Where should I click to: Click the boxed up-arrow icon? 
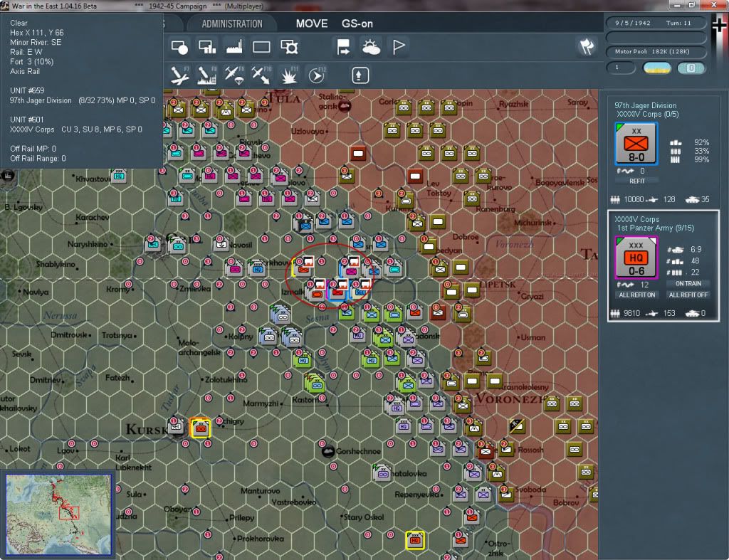point(360,75)
